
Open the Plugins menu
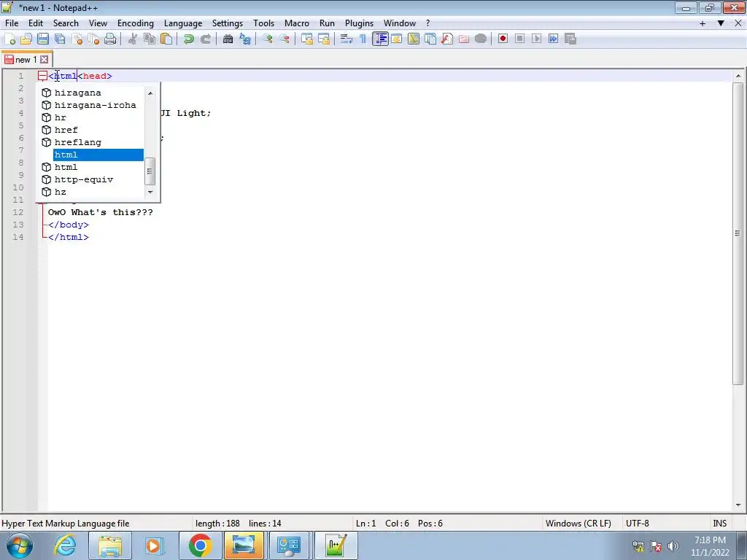359,23
